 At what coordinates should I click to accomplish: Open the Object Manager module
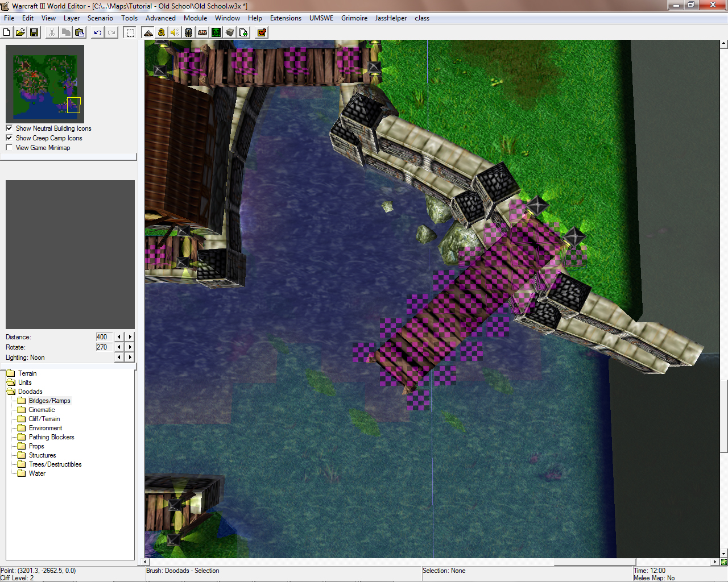(x=230, y=32)
